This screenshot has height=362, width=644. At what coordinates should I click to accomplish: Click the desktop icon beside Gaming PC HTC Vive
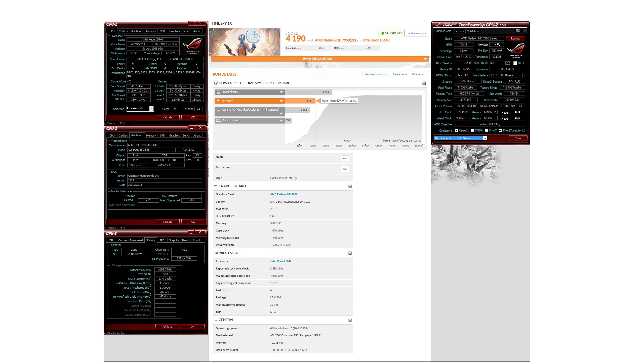pos(218,110)
